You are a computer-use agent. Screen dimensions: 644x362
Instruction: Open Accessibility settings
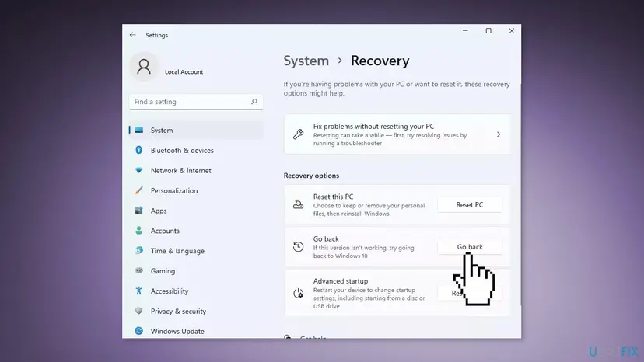pyautogui.click(x=195, y=291)
